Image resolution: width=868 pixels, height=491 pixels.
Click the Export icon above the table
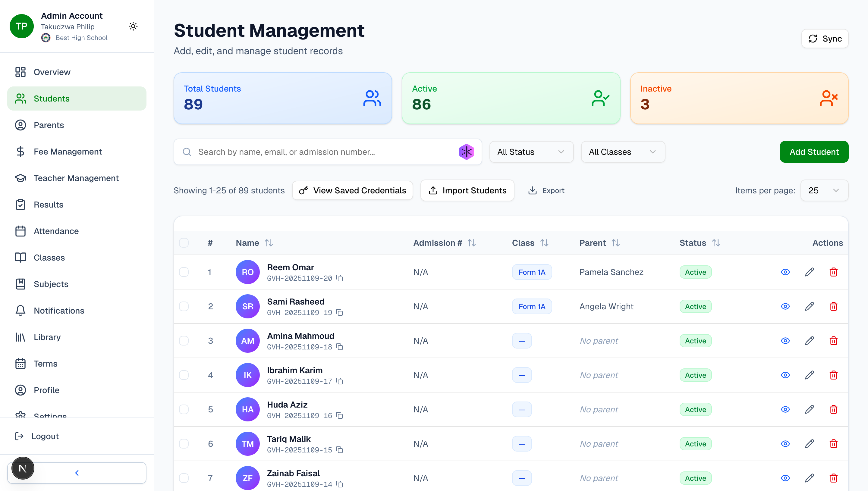click(x=533, y=190)
